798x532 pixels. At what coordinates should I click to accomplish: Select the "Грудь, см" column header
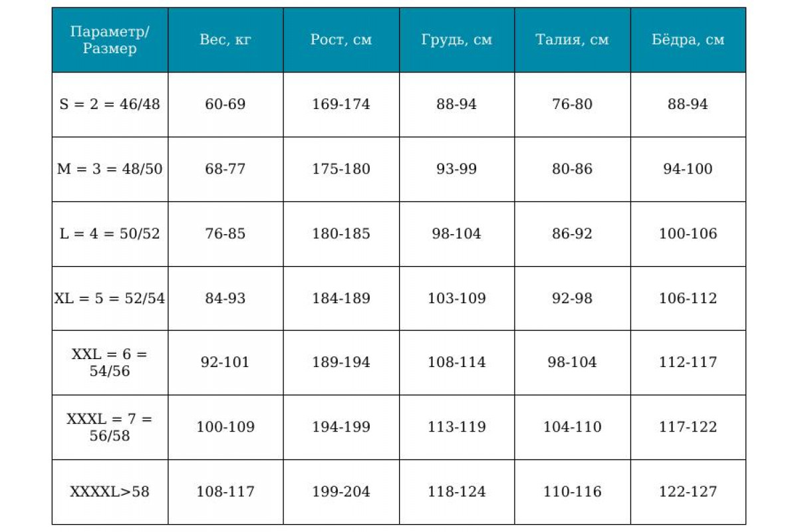[457, 40]
